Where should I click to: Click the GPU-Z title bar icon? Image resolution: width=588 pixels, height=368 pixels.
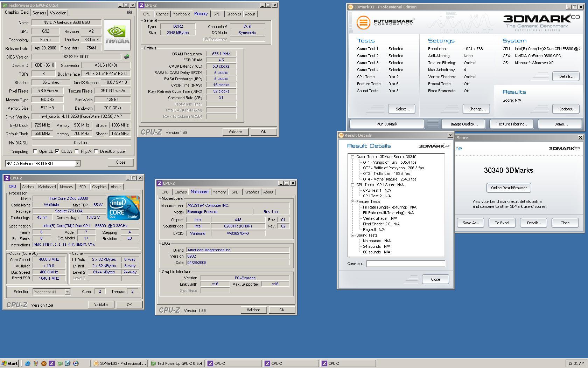point(5,5)
